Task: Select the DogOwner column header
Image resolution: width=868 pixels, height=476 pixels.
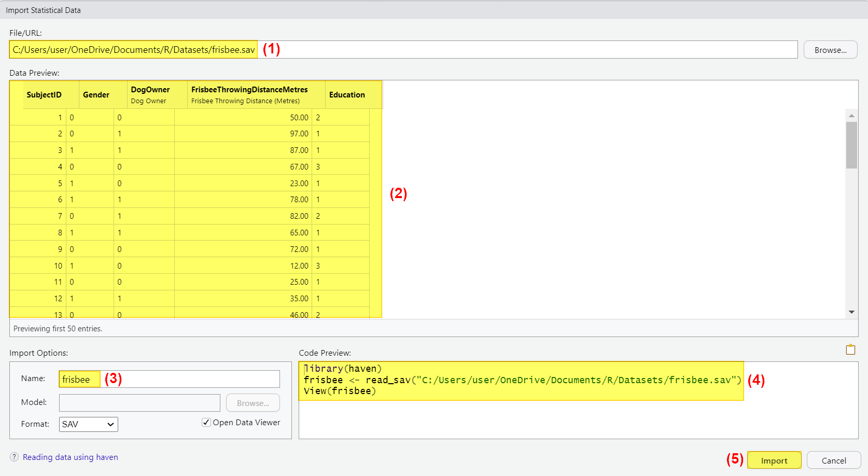Action: [157, 94]
